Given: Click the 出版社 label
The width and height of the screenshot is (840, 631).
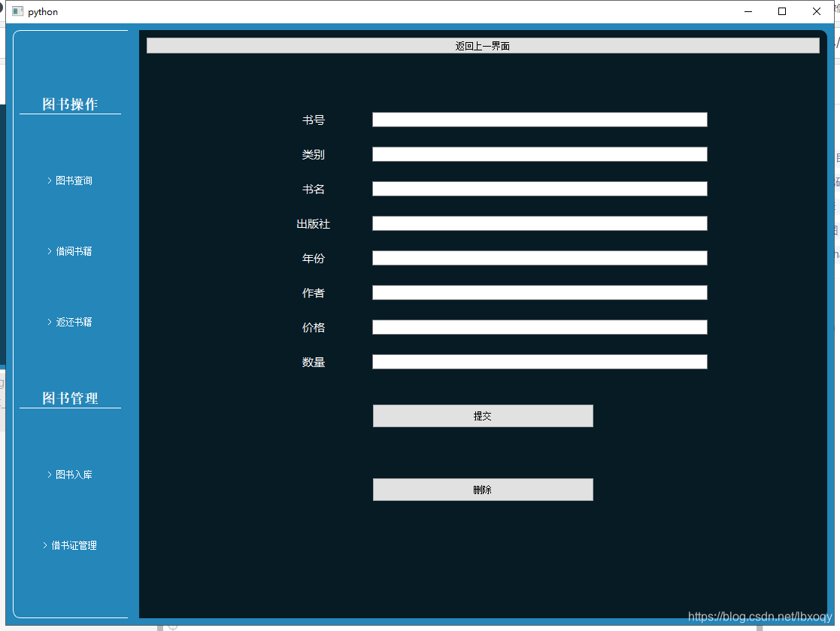Looking at the screenshot, I should point(314,224).
